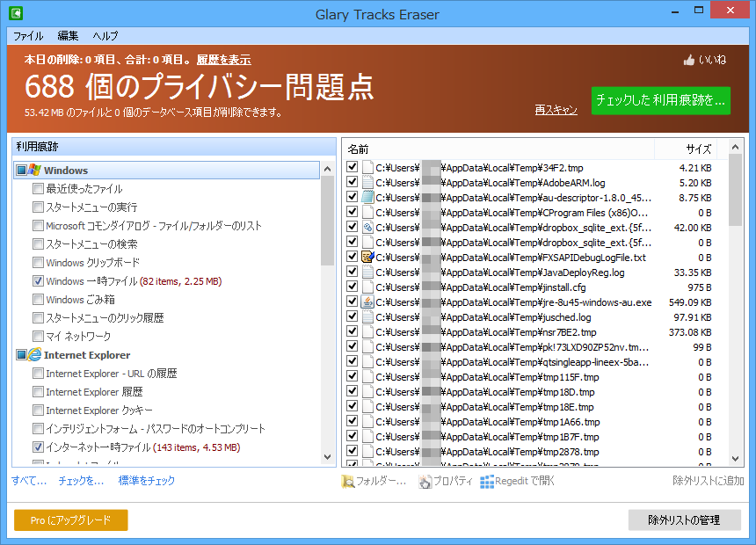The width and height of the screenshot is (756, 545).
Task: Select the Internet Explorer 履歴 tree item
Action: point(94,392)
